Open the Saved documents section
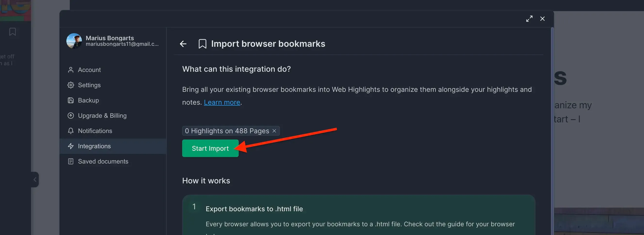The image size is (644, 235). pyautogui.click(x=113, y=161)
